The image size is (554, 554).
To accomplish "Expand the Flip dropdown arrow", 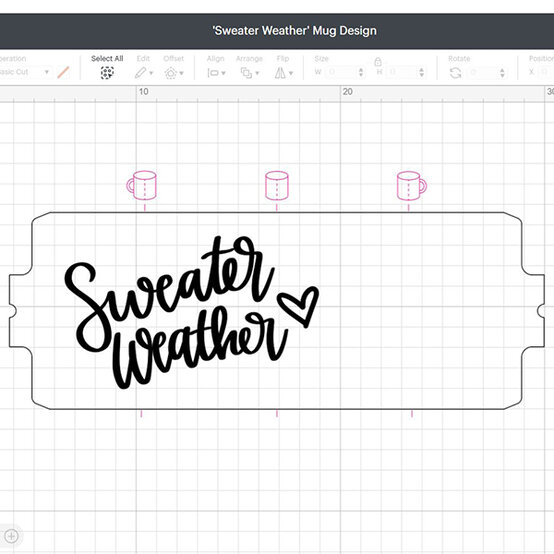I will [291, 73].
